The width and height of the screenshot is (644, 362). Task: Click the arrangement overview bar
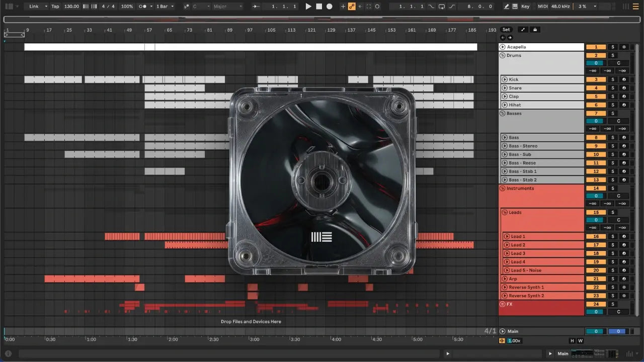[321, 20]
